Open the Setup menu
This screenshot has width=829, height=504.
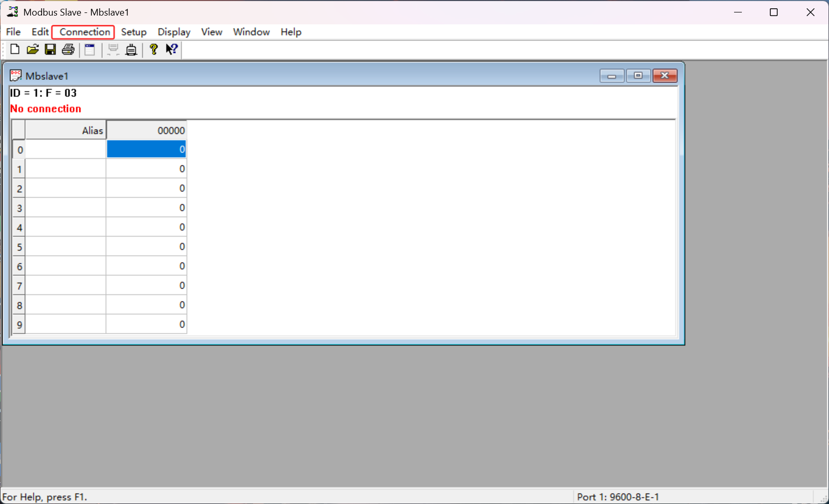coord(134,32)
